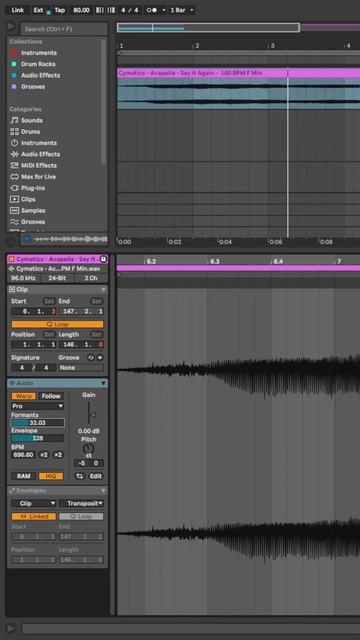Open the envelope Clip device chooser

pos(33,503)
